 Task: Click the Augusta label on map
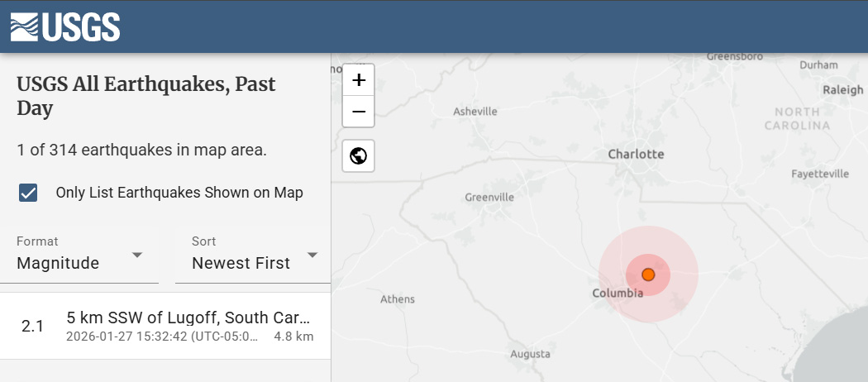click(x=530, y=354)
